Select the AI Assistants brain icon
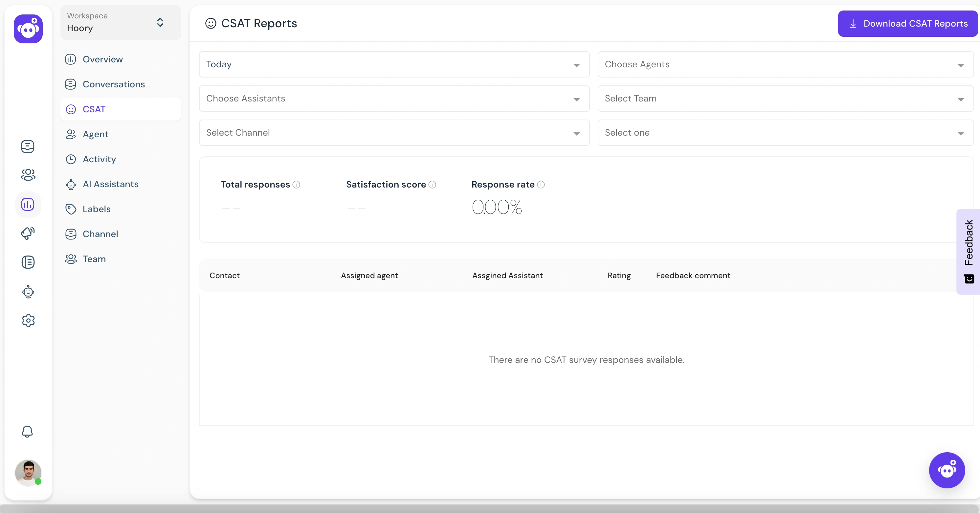980x513 pixels. (x=71, y=184)
